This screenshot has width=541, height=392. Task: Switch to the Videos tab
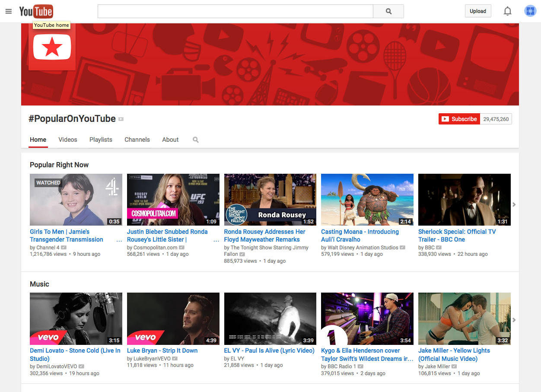tap(68, 140)
